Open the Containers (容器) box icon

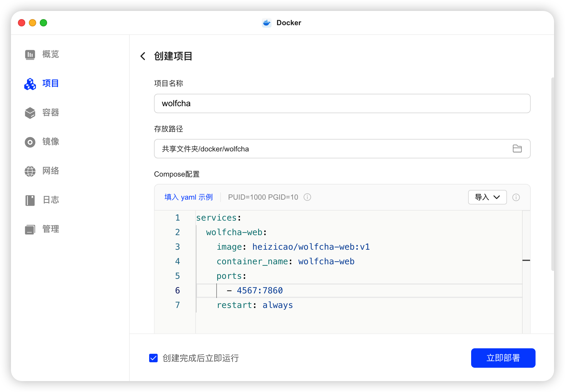tap(30, 113)
